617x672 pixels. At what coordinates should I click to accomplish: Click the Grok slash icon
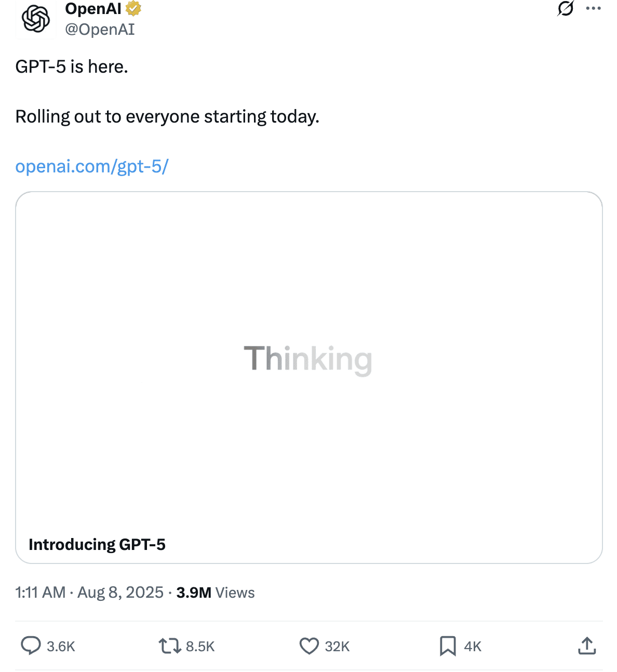pyautogui.click(x=565, y=9)
